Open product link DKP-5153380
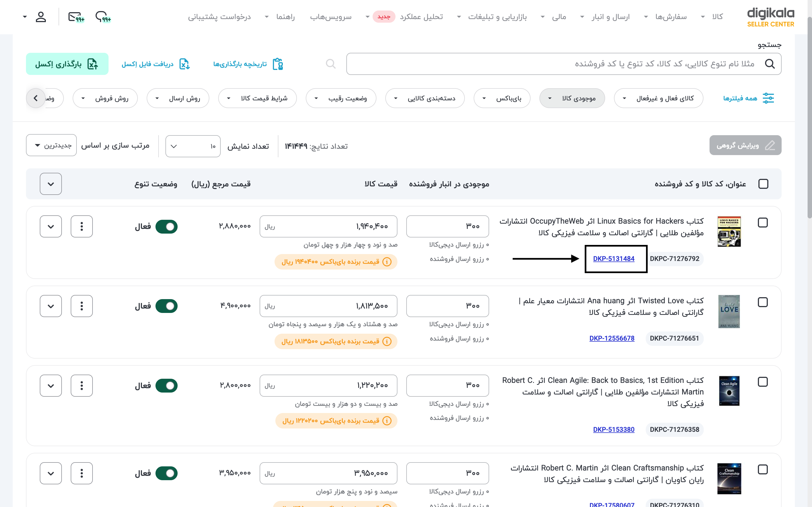 [x=614, y=430]
